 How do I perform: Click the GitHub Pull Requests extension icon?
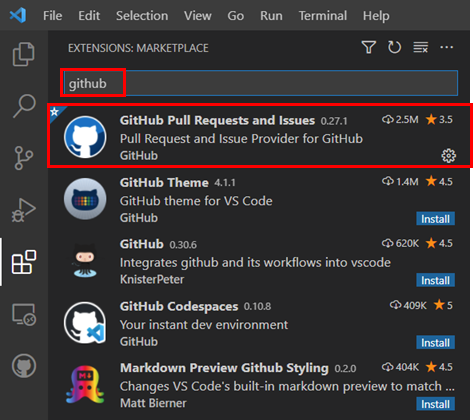85,137
